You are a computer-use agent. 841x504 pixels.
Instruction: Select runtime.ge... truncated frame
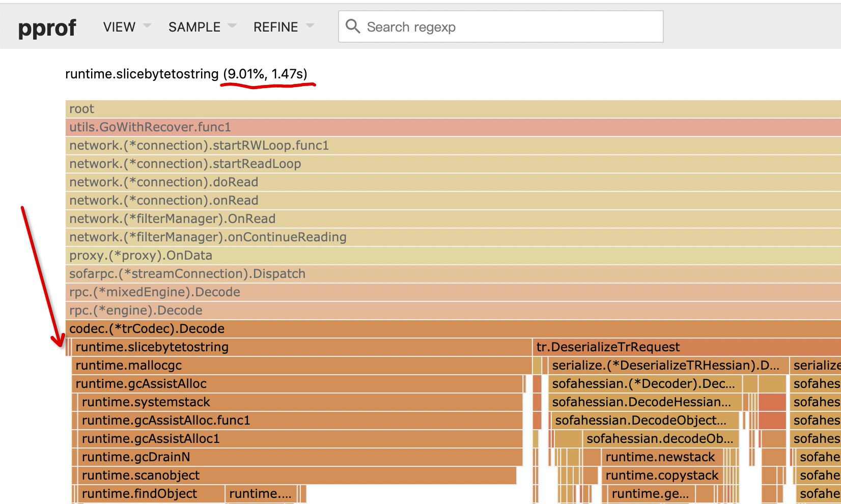point(651,494)
